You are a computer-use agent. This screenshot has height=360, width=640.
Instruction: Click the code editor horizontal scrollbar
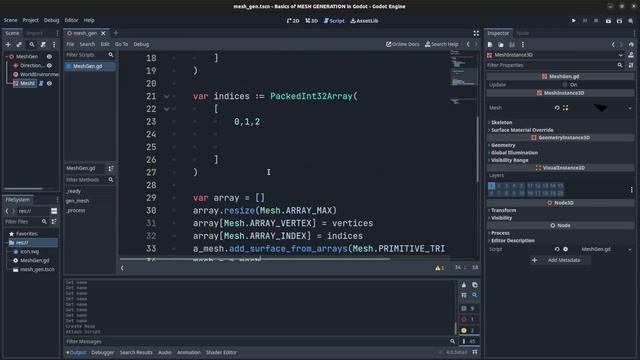255,259
